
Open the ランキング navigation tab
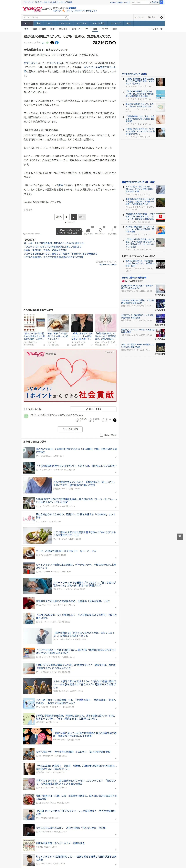pos(115,23)
